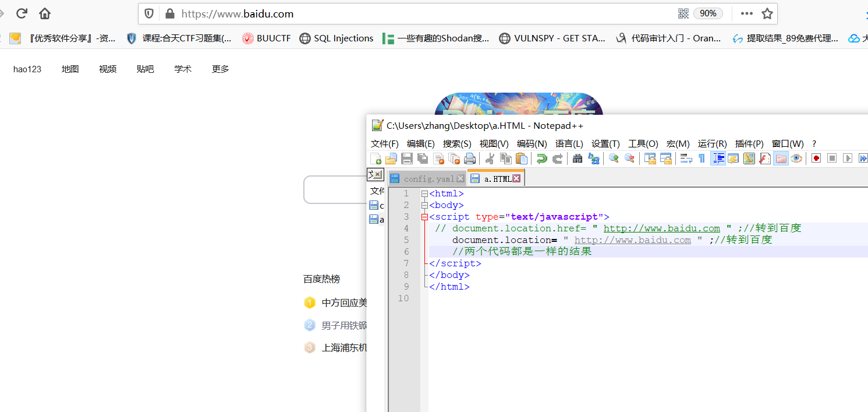Click the Baidu search input box
The image size is (868, 412).
[335, 190]
